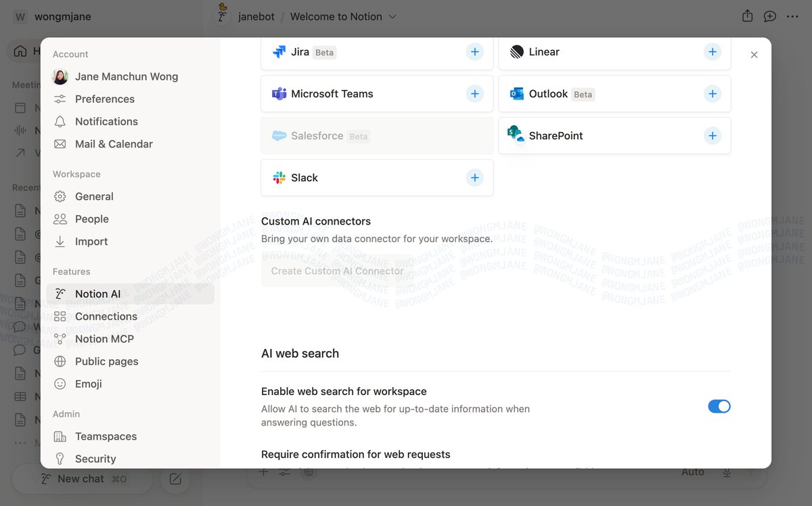
Task: Open Emoji settings section
Action: pyautogui.click(x=130, y=384)
